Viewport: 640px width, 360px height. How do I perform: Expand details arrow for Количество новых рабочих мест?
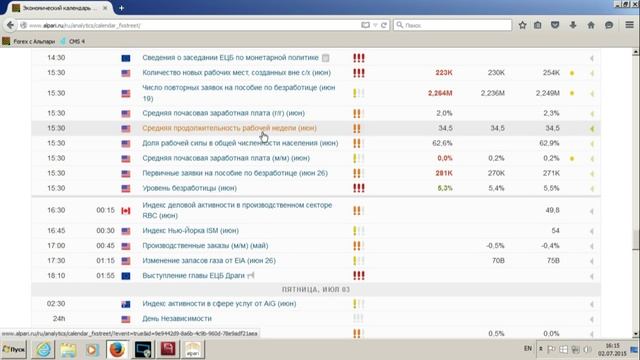point(591,73)
